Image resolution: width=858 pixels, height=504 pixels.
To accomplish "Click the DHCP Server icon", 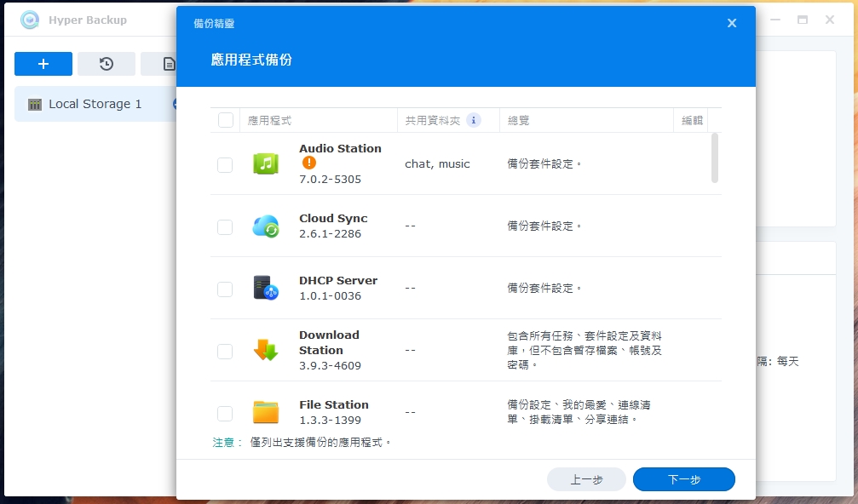I will click(266, 288).
